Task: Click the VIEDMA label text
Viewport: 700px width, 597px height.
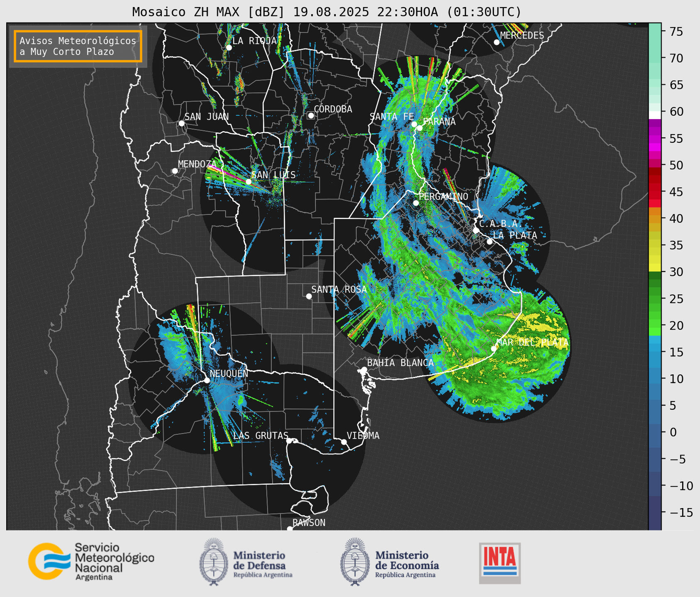Action: point(363,436)
